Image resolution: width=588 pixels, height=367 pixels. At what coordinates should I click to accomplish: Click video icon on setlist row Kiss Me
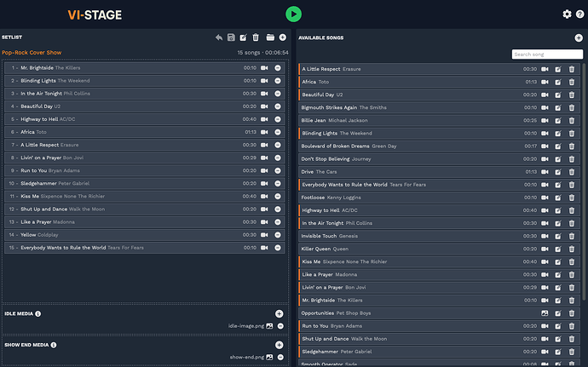click(264, 196)
